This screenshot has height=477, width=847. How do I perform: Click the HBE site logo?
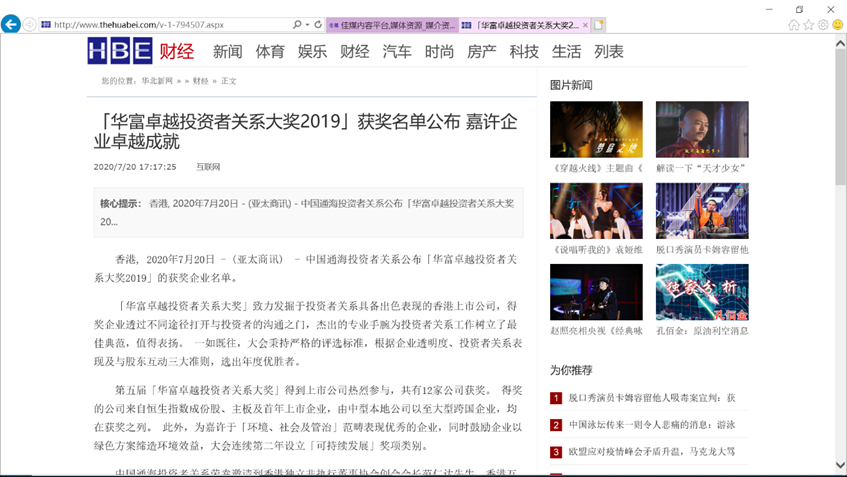tap(120, 51)
